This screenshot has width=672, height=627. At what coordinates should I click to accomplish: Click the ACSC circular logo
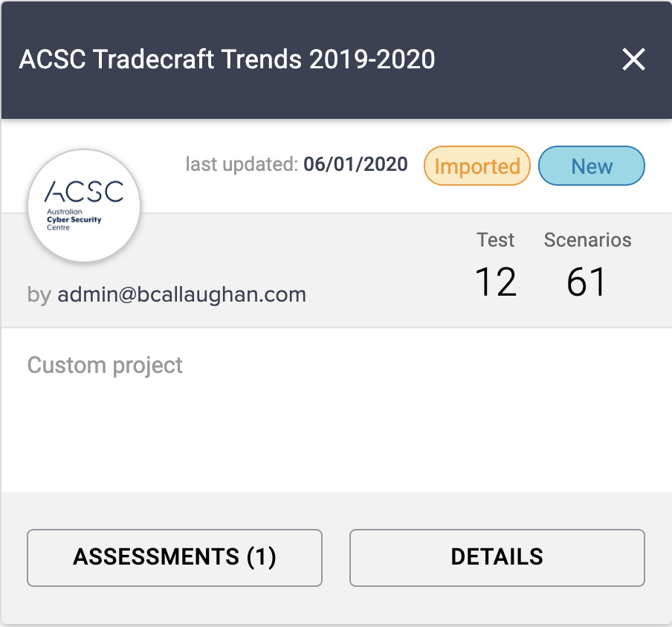click(84, 205)
